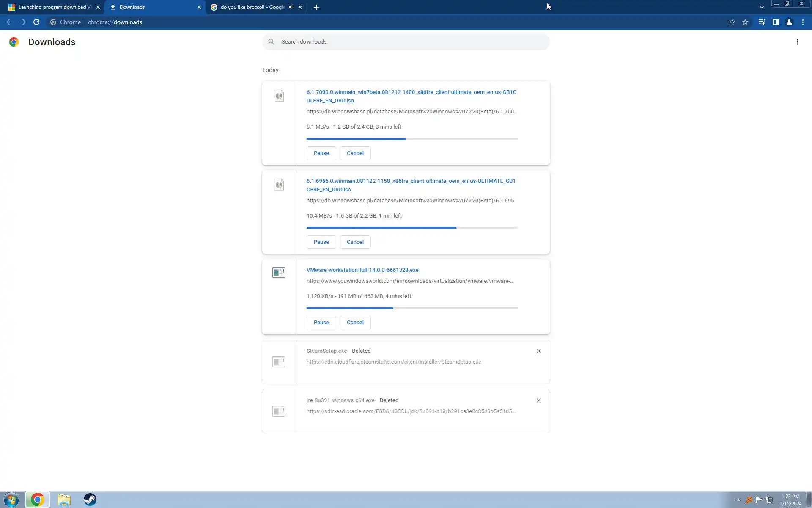Screen dimensions: 812x508
Task: Cancel the 6.1.7000.0 win7beta ISO download
Action: pos(355,153)
